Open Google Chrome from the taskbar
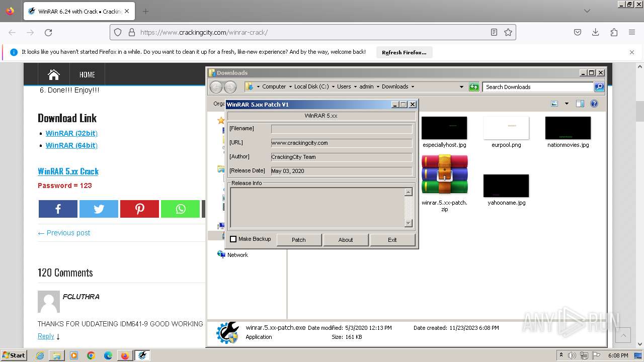Screen dimensions: 644x362 pos(91,355)
